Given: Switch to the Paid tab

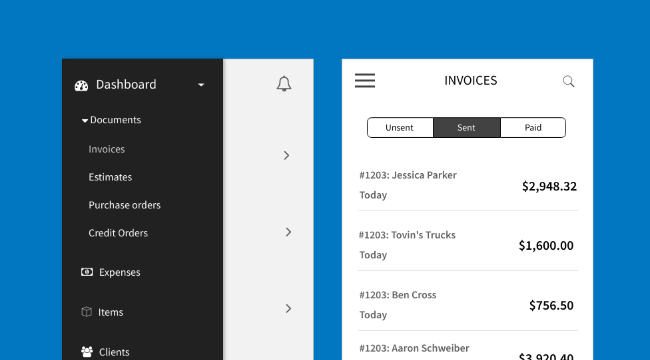Looking at the screenshot, I should (x=533, y=127).
